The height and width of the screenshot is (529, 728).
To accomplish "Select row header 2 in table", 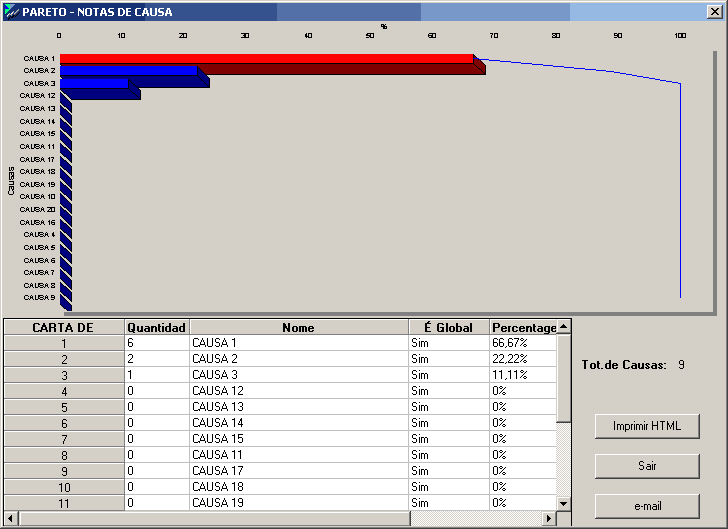I will [x=64, y=359].
